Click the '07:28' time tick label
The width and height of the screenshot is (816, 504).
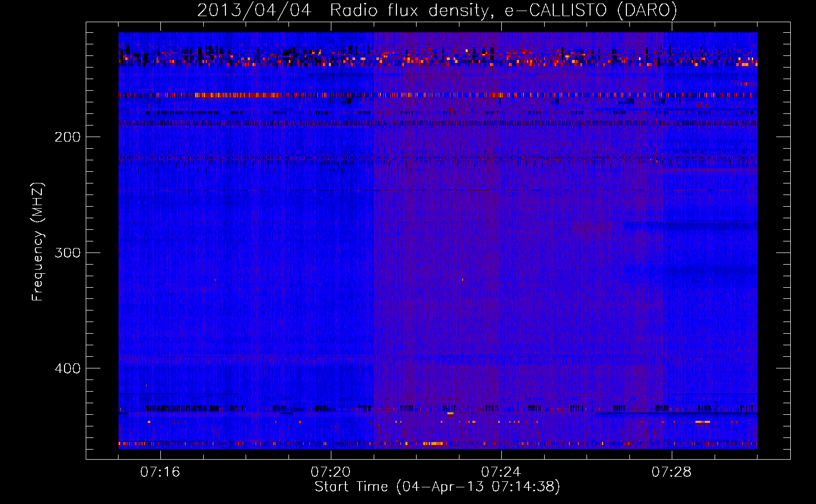coord(672,472)
